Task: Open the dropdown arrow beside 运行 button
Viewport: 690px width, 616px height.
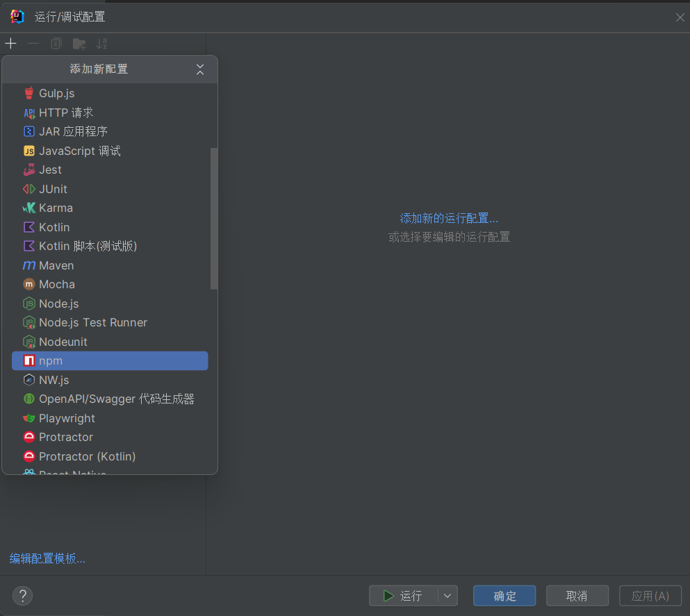Action: pos(447,597)
